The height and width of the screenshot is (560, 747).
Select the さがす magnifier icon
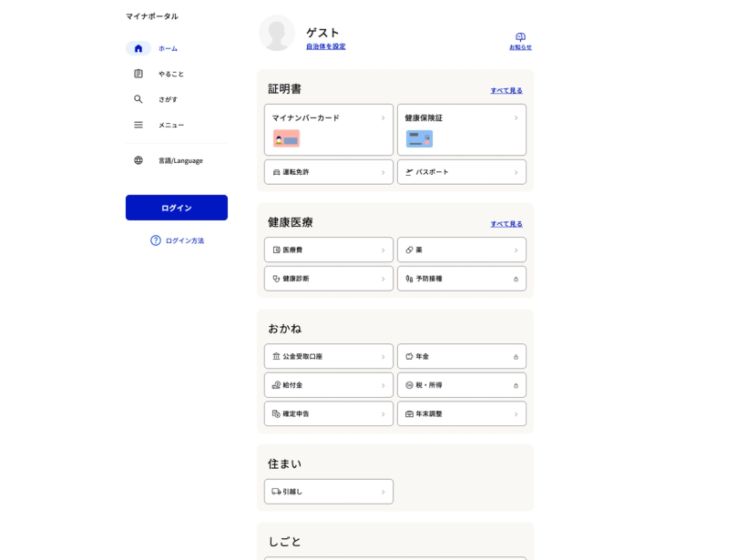click(x=138, y=99)
